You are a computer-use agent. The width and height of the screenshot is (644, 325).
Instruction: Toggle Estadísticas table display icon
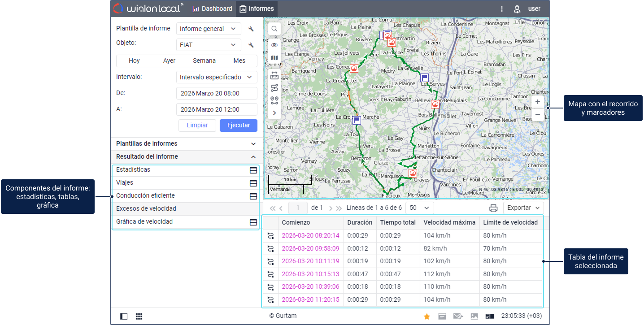pos(253,170)
